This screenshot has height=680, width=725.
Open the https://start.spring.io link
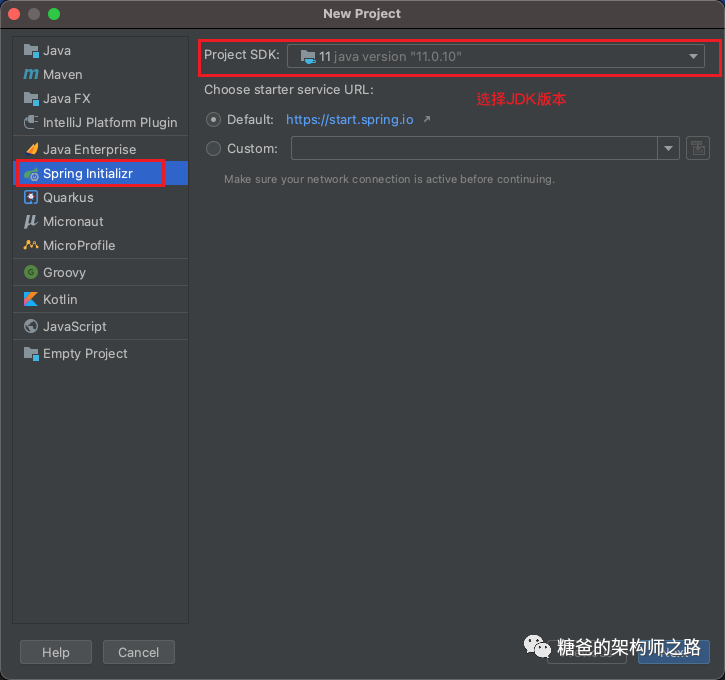(x=350, y=120)
